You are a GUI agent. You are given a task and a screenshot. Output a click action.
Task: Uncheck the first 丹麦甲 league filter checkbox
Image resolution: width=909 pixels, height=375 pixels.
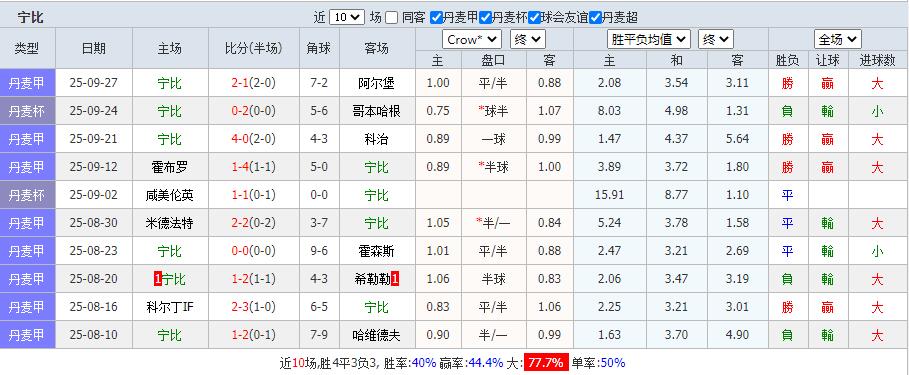click(437, 18)
